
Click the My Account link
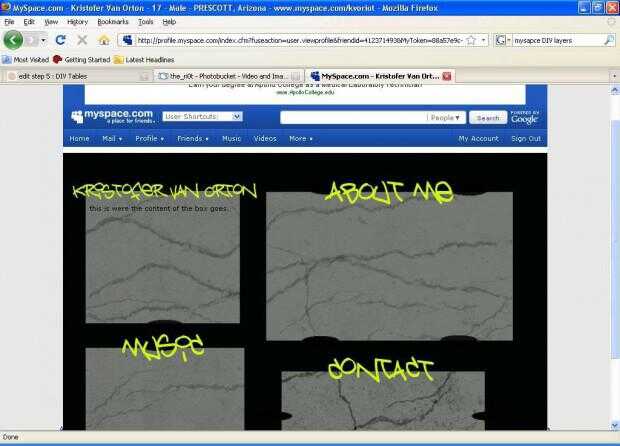click(478, 139)
